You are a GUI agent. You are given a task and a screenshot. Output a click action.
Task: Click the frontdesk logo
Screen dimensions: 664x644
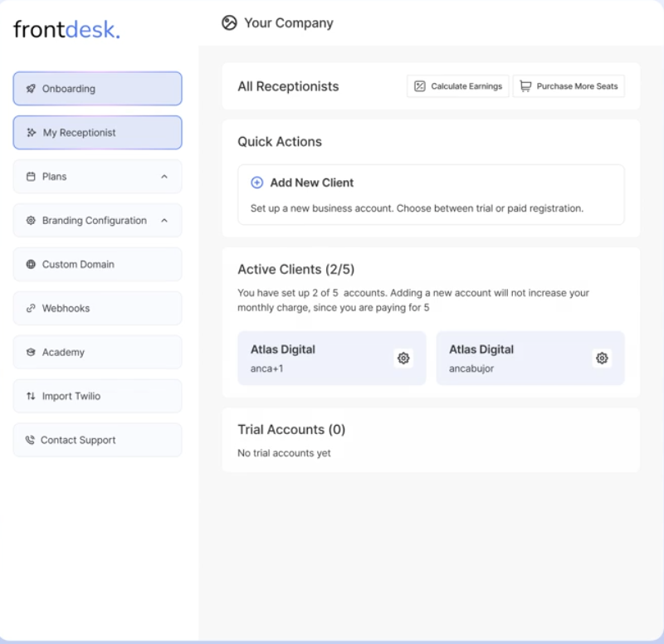point(66,29)
